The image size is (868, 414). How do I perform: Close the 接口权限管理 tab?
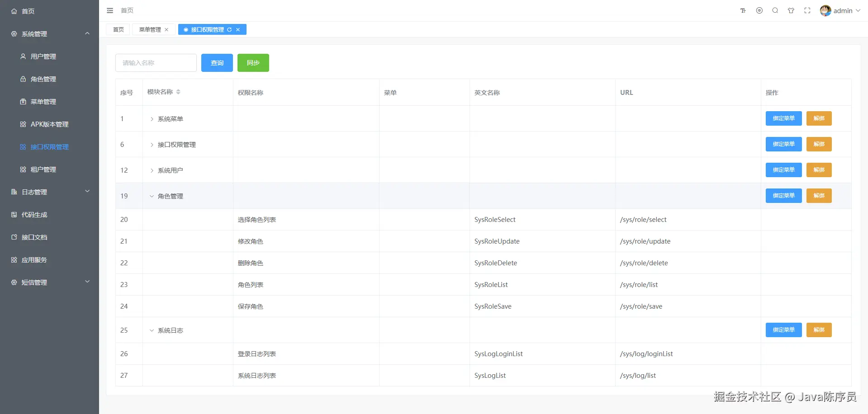(x=238, y=29)
